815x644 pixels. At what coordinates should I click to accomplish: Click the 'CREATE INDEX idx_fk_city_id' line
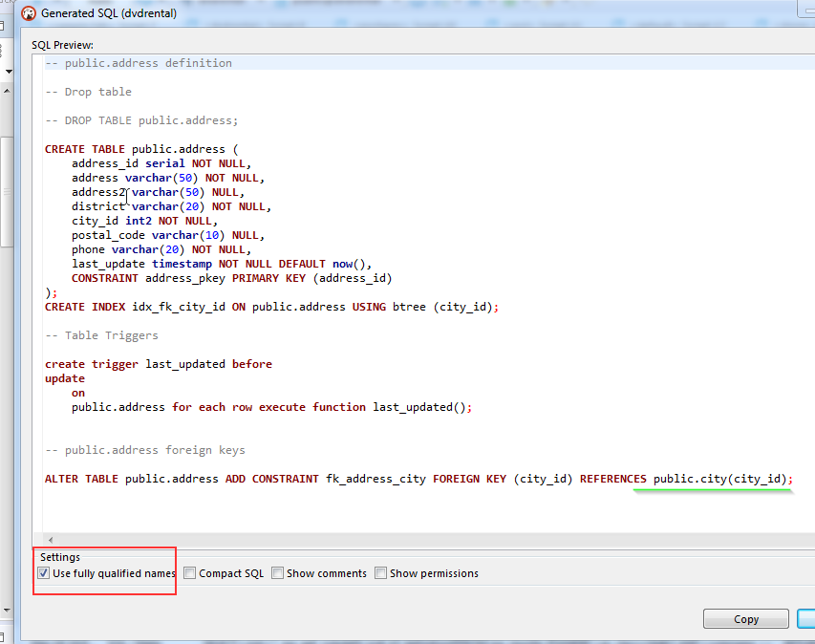[x=272, y=307]
